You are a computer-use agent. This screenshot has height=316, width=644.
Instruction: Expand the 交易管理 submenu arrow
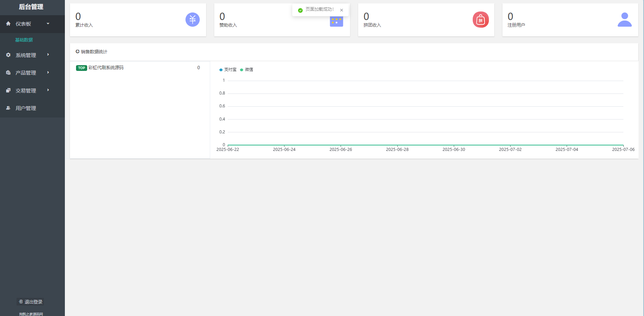(48, 90)
